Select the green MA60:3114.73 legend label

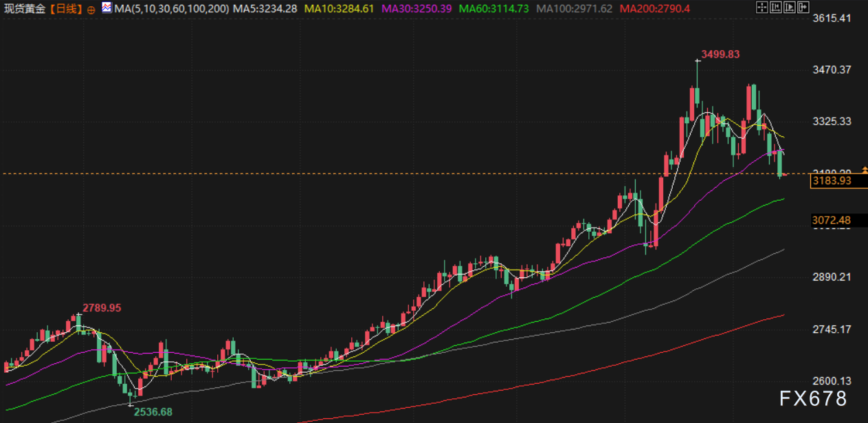(493, 9)
